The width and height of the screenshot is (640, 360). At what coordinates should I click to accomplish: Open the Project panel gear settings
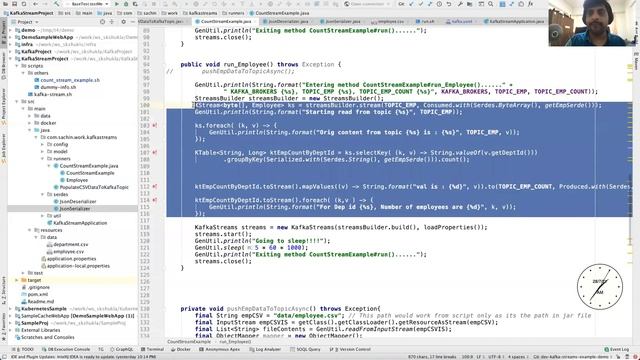123,22
